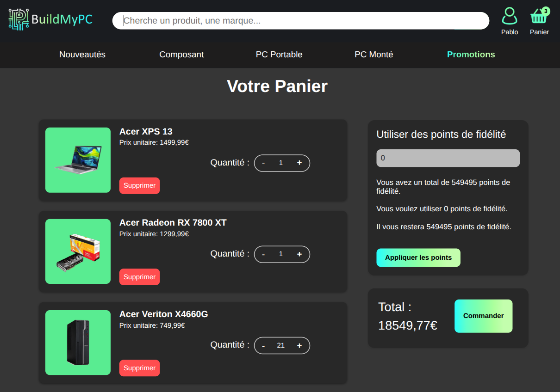
Task: Open the PC Monté menu
Action: (374, 55)
